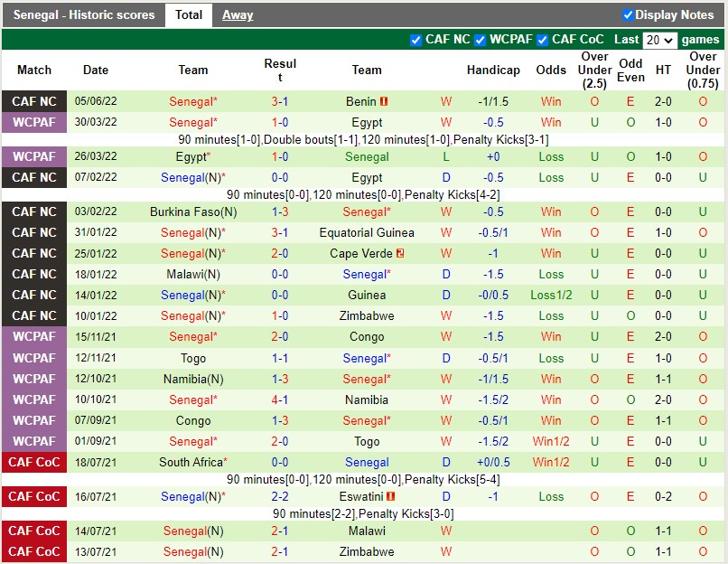This screenshot has height=564, width=728.
Task: Click the Congo team in 07/09/21 row
Action: click(x=193, y=420)
